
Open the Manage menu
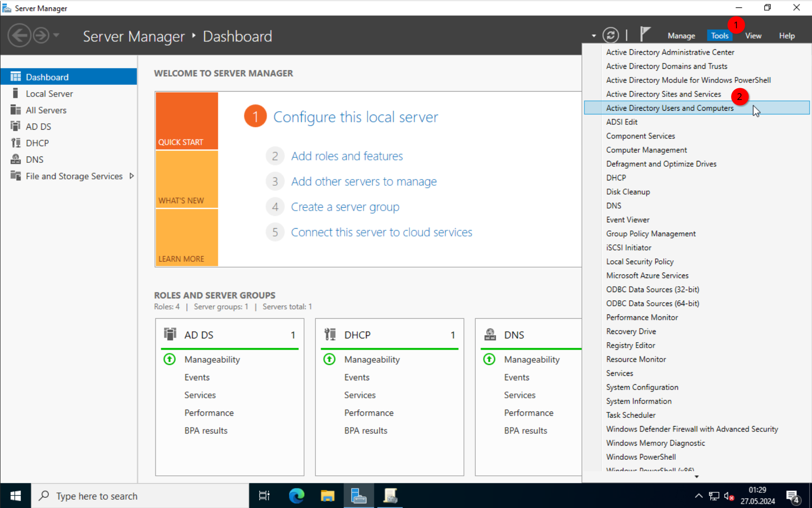click(x=681, y=36)
